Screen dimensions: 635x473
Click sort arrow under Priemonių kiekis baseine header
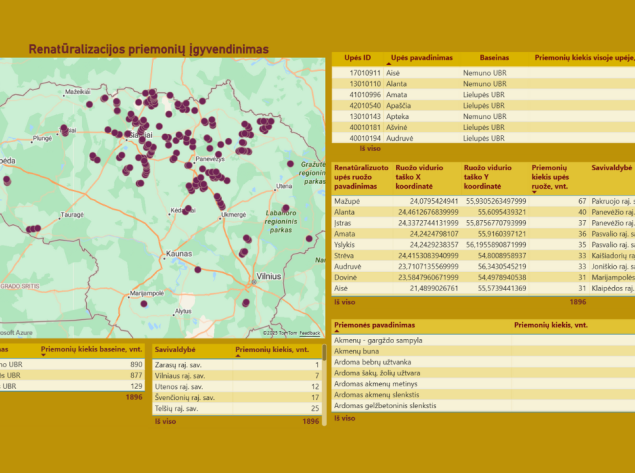(x=44, y=357)
